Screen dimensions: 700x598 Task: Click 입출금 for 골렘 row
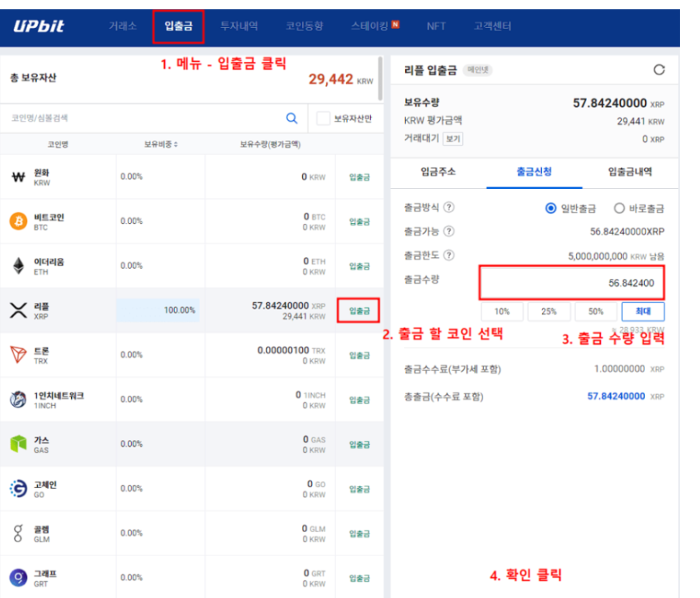click(x=359, y=534)
